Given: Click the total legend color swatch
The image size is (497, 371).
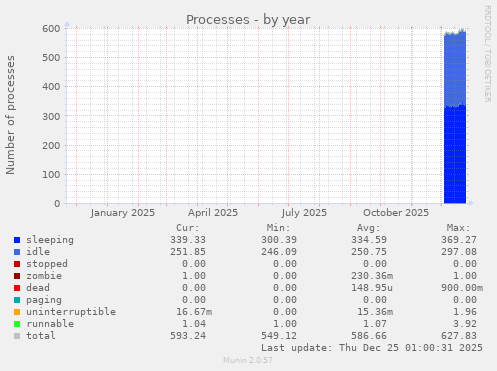Looking at the screenshot, I should point(17,336).
